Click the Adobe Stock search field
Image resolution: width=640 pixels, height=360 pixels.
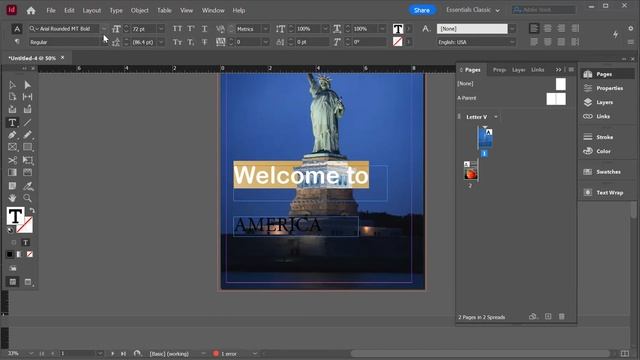click(x=544, y=10)
